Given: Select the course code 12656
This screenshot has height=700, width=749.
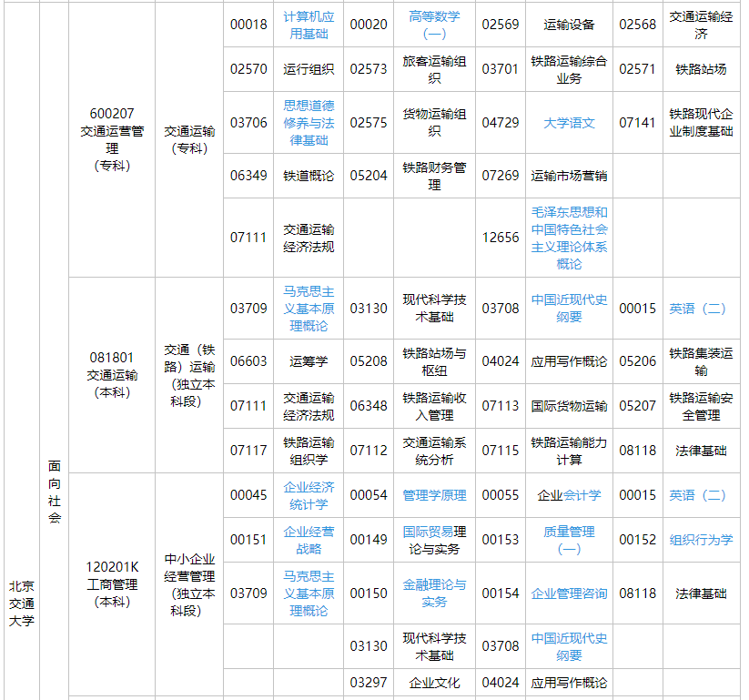Looking at the screenshot, I should pos(501,238).
